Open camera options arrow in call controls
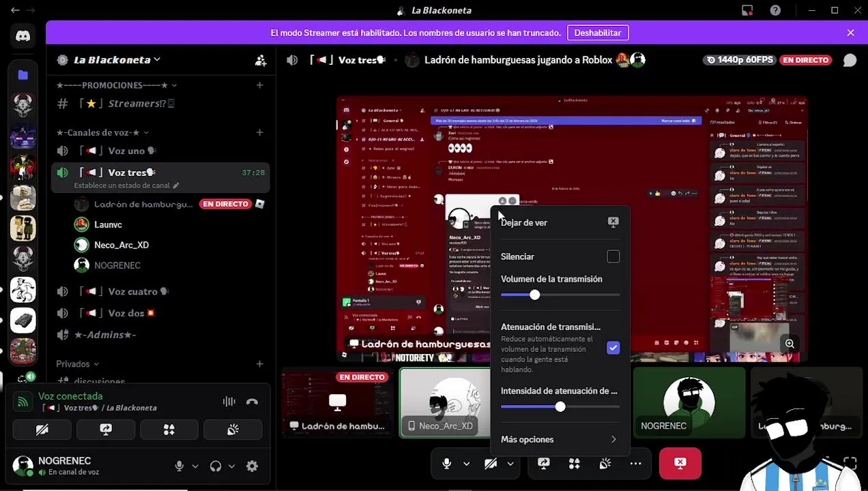The height and width of the screenshot is (491, 868). coord(510,464)
